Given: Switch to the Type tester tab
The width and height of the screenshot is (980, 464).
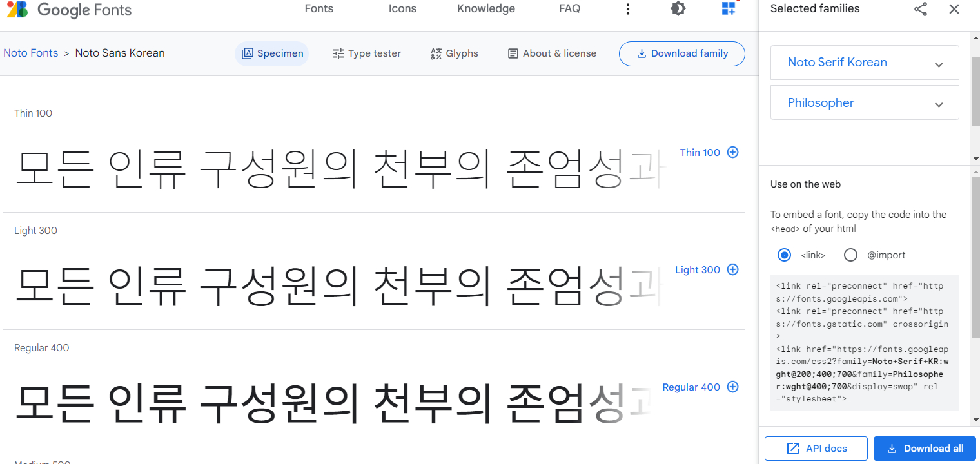Looking at the screenshot, I should 367,53.
